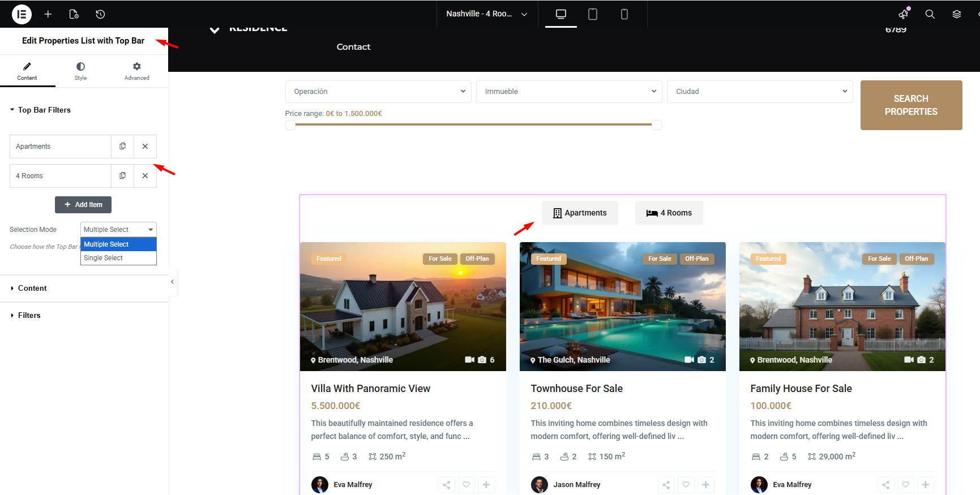980x495 pixels.
Task: Click the add element plus icon
Action: pyautogui.click(x=48, y=14)
